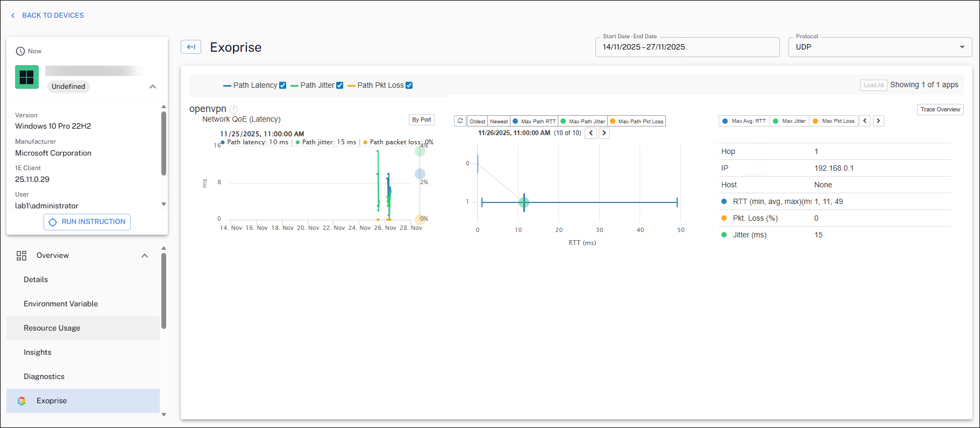Go to previous trace timestamp arrow
The width and height of the screenshot is (980, 428).
click(x=591, y=133)
